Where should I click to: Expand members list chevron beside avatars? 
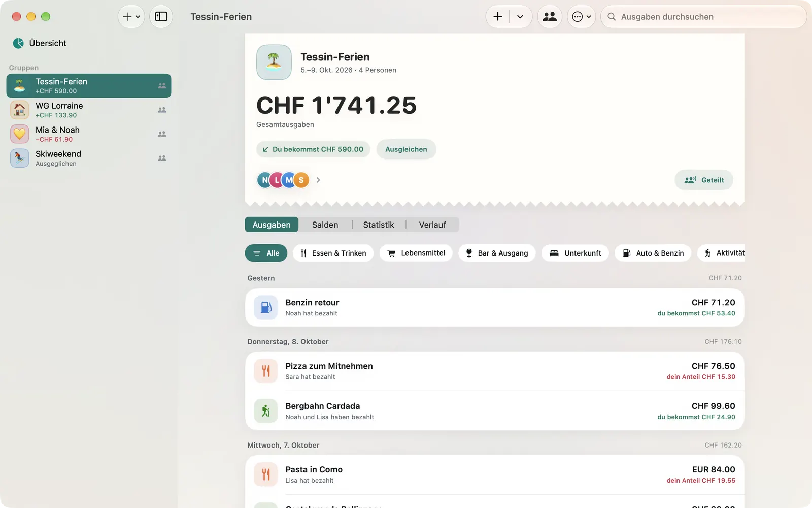pos(318,180)
